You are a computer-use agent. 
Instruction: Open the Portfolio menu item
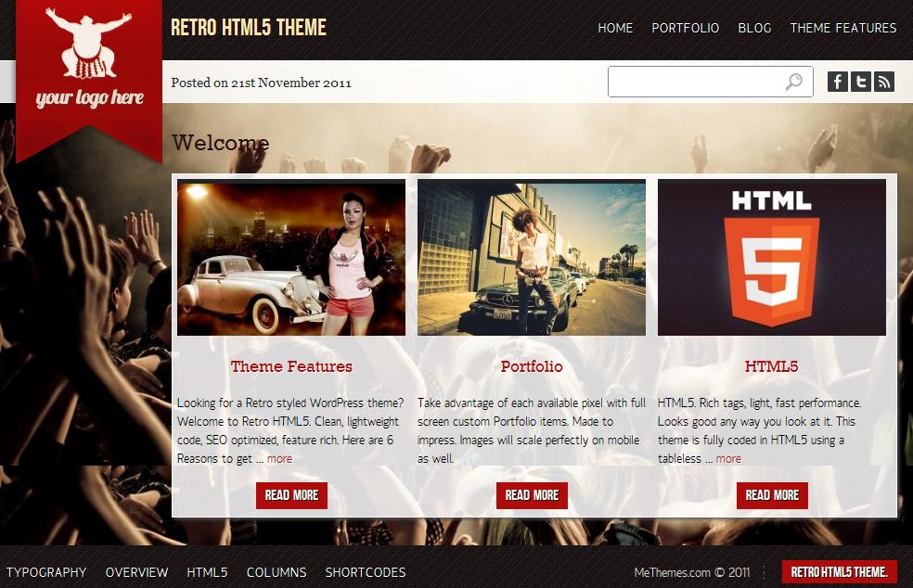click(x=686, y=28)
